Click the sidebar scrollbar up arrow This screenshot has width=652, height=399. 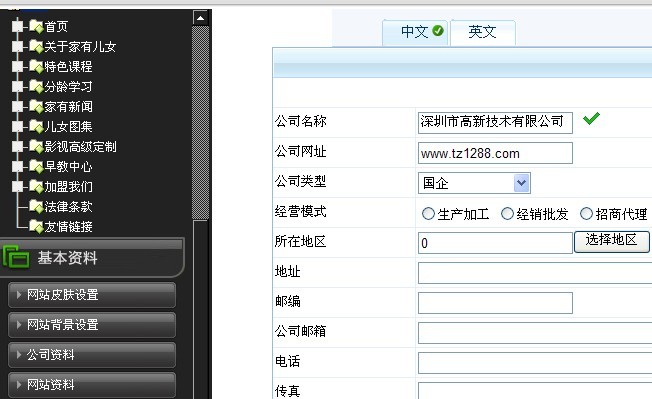click(x=201, y=18)
